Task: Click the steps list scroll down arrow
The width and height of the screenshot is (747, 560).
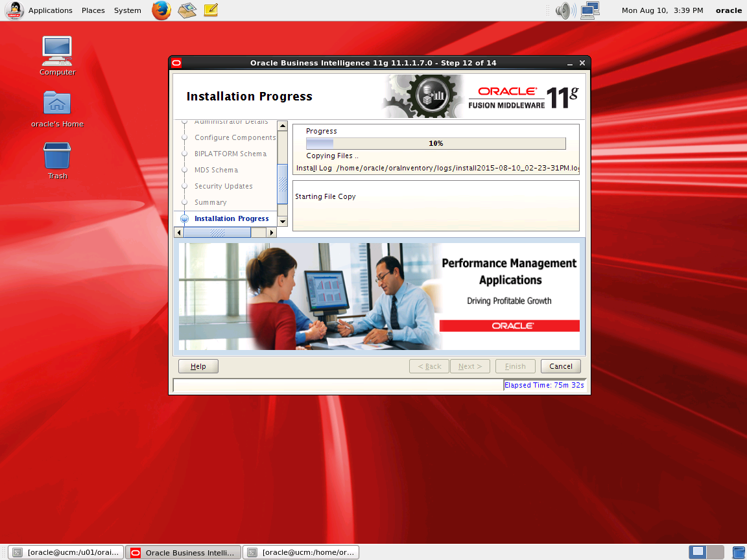Action: point(283,222)
